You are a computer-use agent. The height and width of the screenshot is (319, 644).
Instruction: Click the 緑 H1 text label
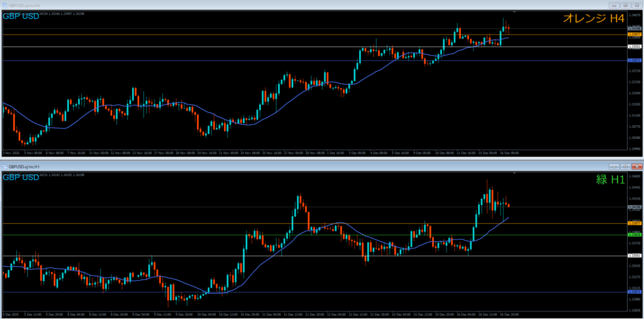pos(609,179)
